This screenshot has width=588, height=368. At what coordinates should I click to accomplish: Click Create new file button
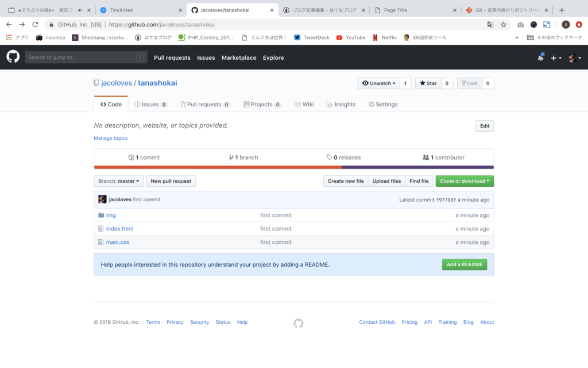346,181
